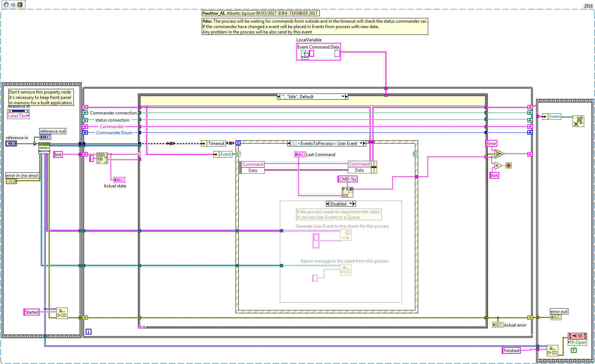Go to next subdiagram of Disabled structure

(354, 204)
